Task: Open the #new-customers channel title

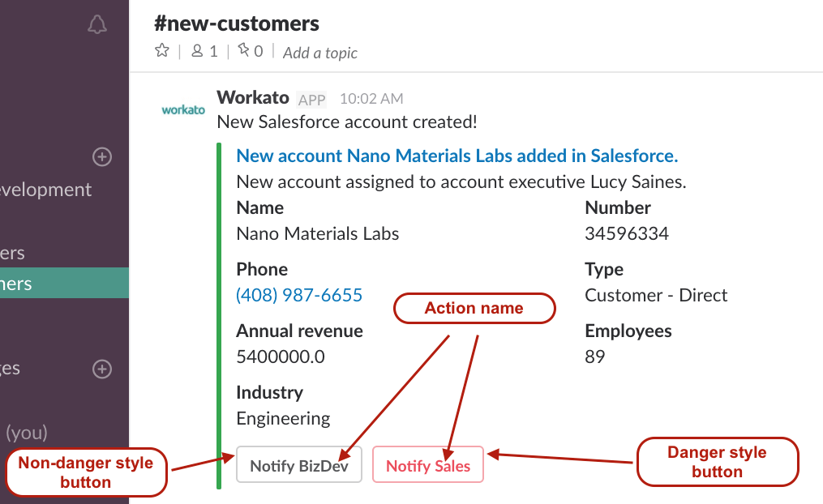Action: (x=236, y=23)
